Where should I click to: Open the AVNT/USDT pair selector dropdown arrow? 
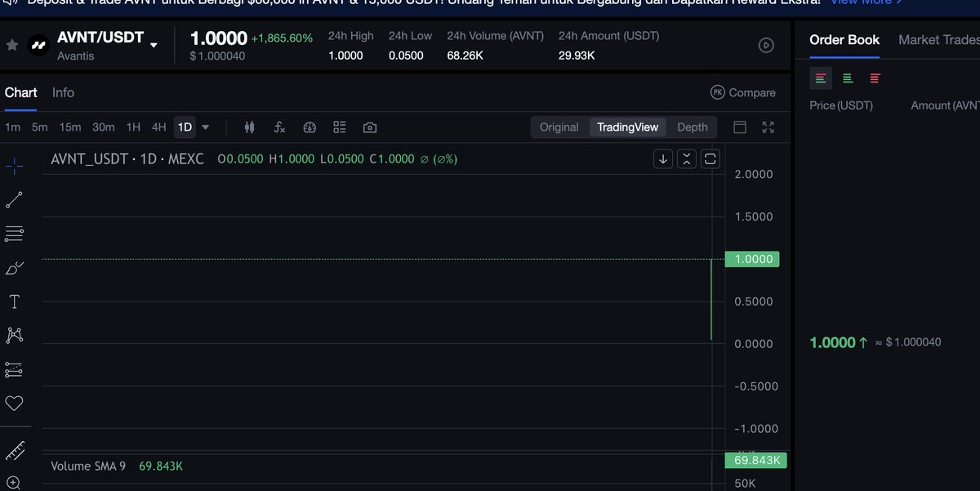154,45
